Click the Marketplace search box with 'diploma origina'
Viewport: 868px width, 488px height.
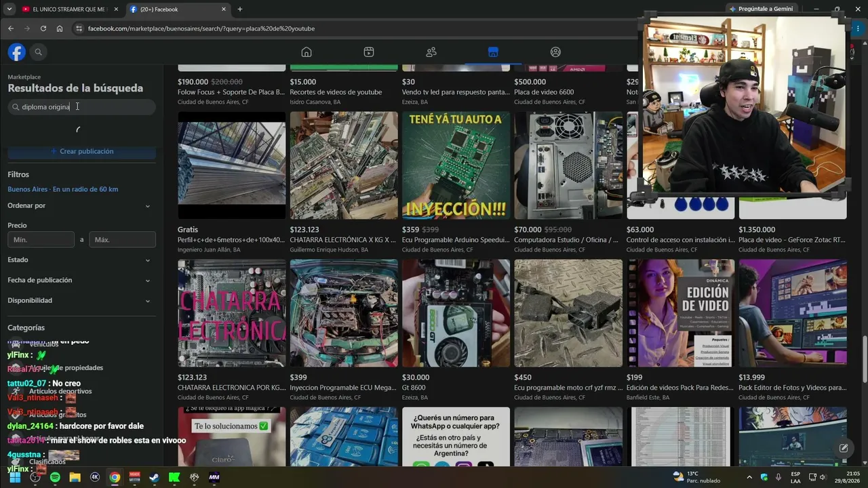point(82,107)
